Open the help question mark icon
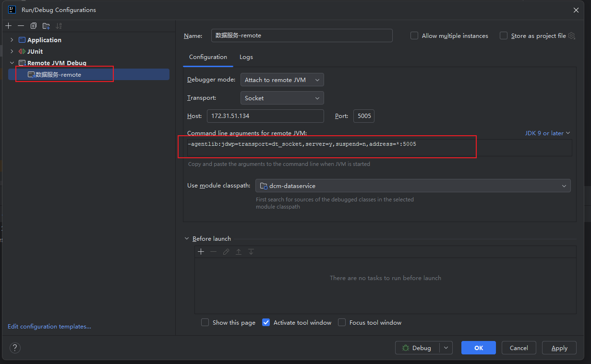This screenshot has width=591, height=364. 15,348
